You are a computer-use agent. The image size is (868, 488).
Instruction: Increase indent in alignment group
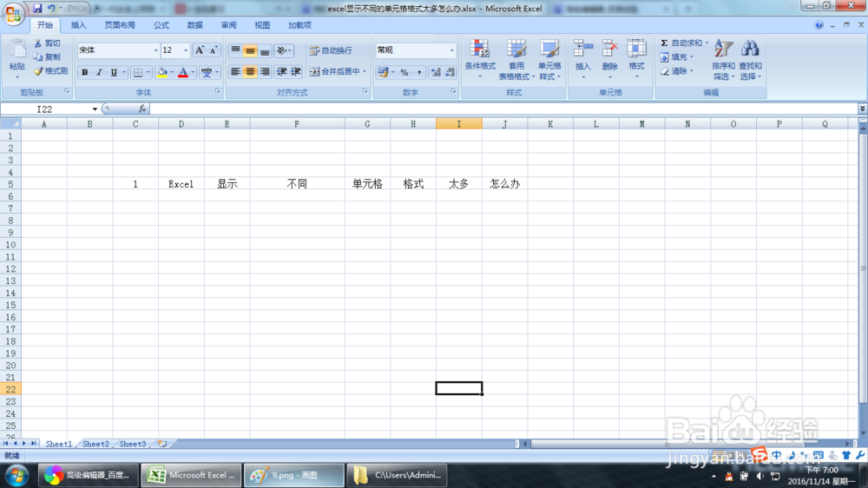click(x=296, y=71)
